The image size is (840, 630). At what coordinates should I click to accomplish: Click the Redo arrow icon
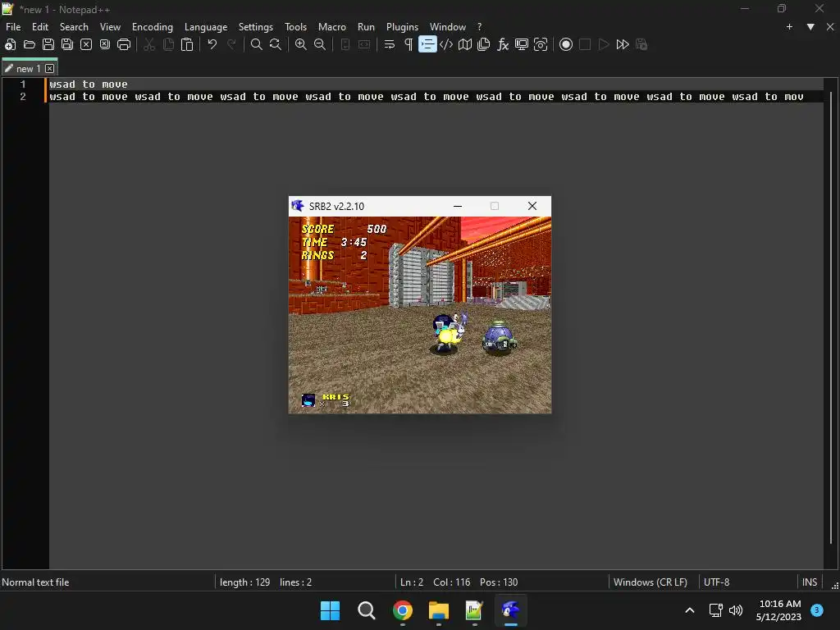(231, 44)
